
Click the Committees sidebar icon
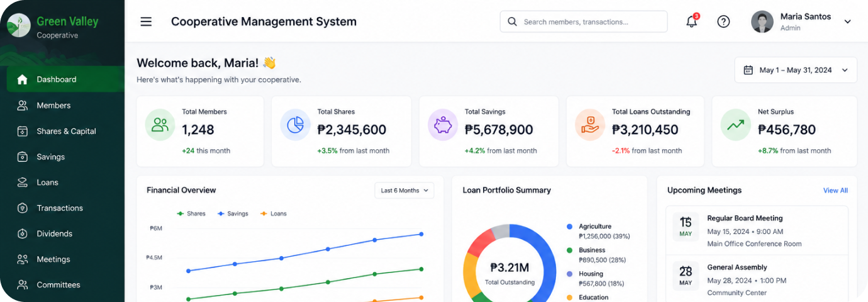[x=23, y=285]
